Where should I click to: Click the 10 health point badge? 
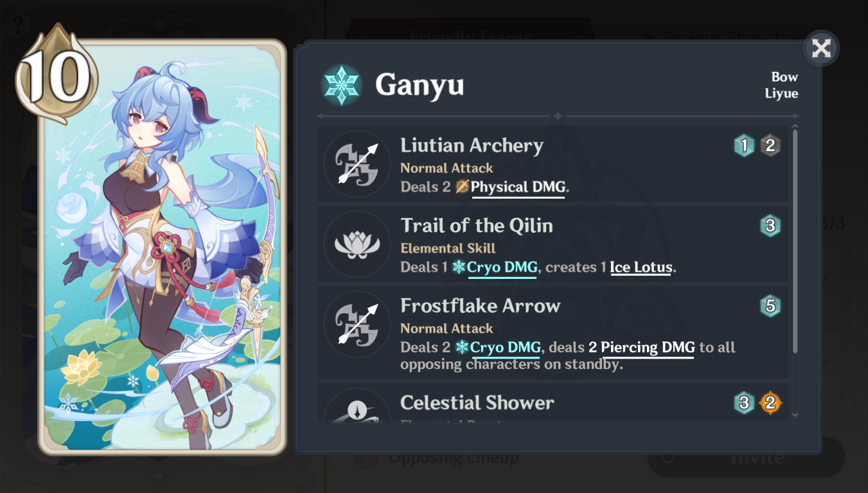point(56,74)
